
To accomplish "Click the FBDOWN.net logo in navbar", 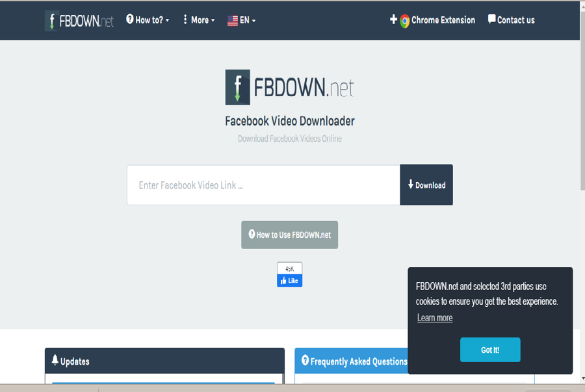I will point(79,21).
